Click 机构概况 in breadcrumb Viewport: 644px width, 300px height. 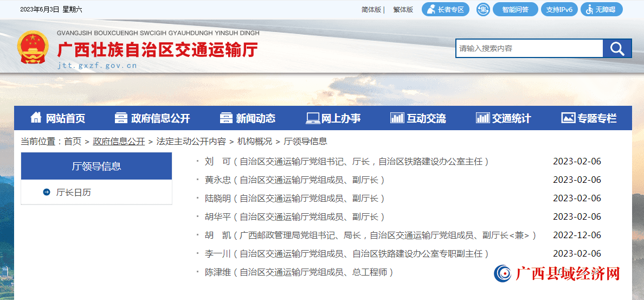(255, 142)
